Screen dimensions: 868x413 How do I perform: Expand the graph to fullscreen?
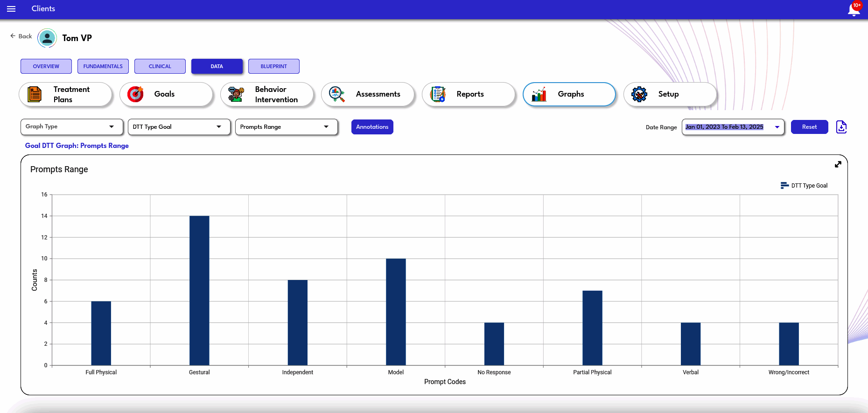point(838,164)
